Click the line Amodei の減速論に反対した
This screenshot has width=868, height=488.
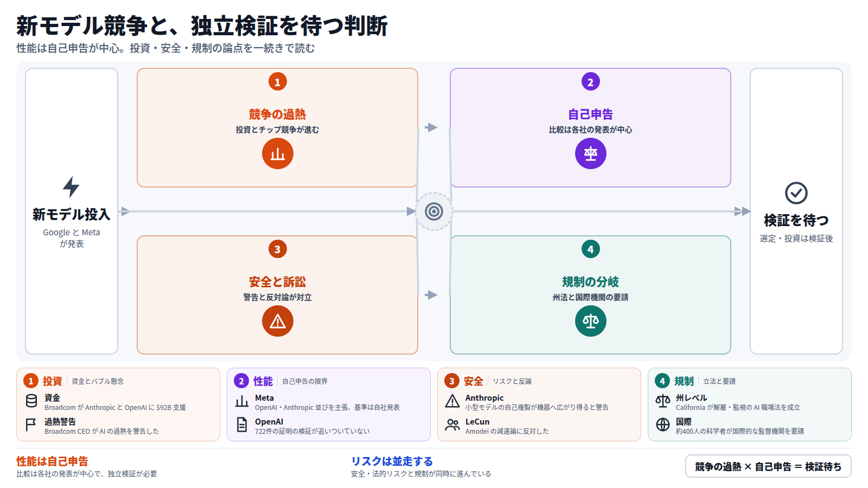(507, 432)
